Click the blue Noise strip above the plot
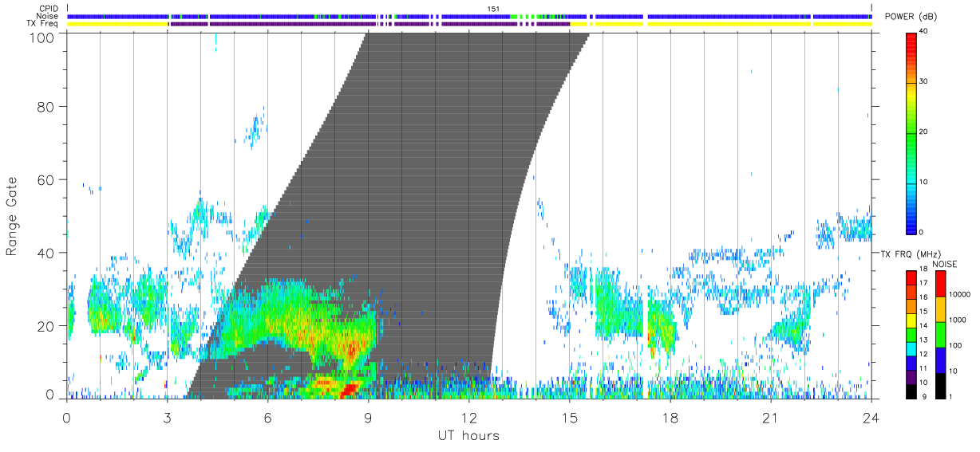Screen dimensions: 980x452 (x=469, y=16)
